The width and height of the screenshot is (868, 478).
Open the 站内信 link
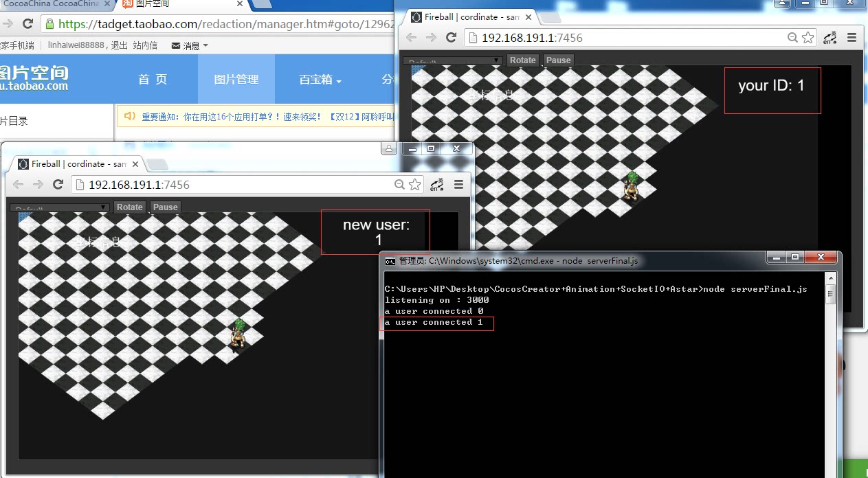click(144, 46)
